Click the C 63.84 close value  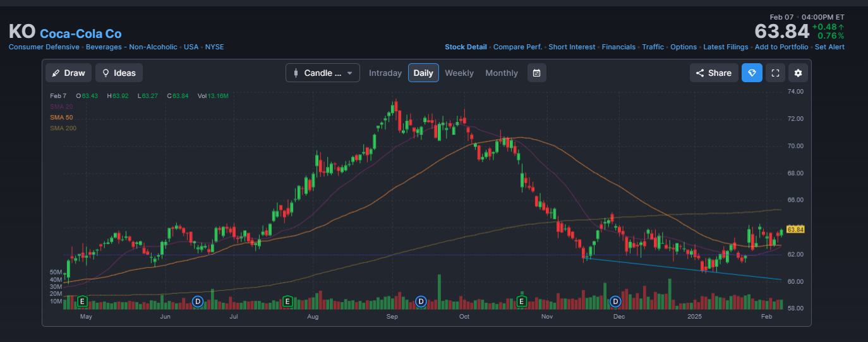coord(178,95)
